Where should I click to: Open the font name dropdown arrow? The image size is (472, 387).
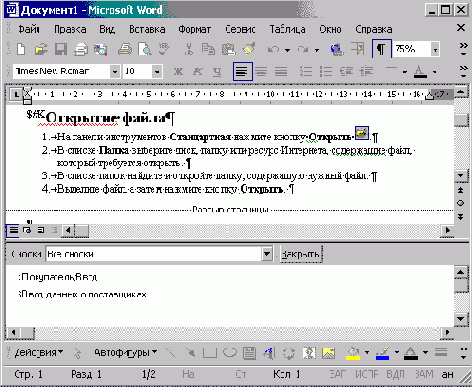tap(115, 71)
